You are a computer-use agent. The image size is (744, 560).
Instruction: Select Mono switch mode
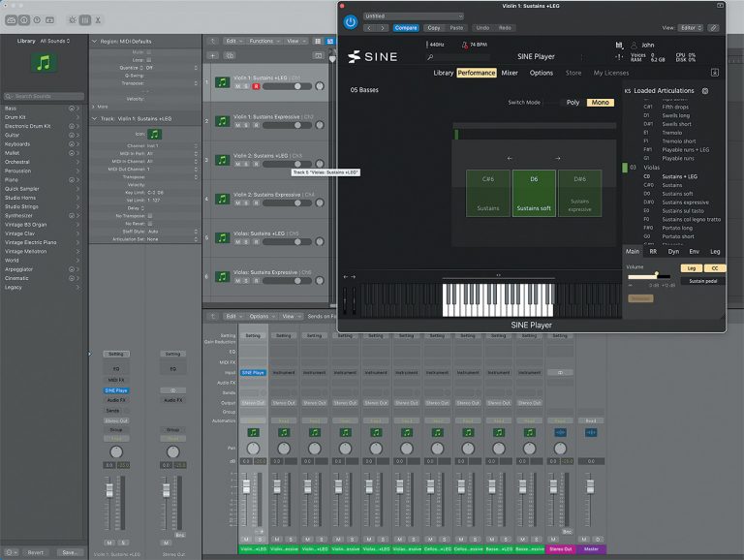pos(601,102)
